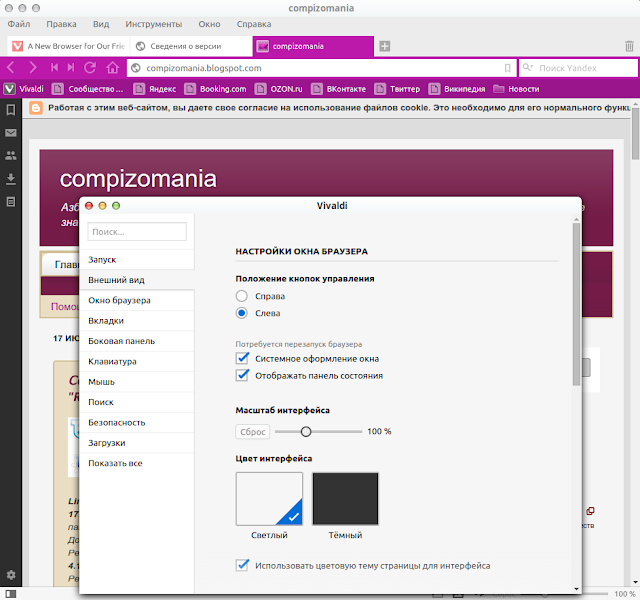Click the Fast-forward navigation icon

71,67
